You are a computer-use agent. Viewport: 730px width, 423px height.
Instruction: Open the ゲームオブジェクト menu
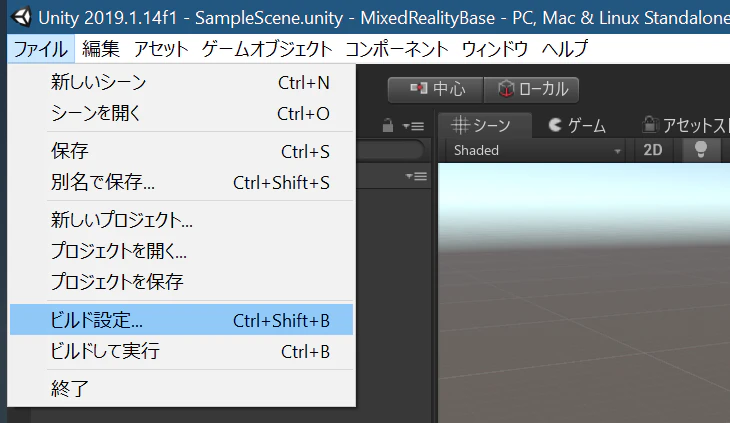click(x=267, y=49)
